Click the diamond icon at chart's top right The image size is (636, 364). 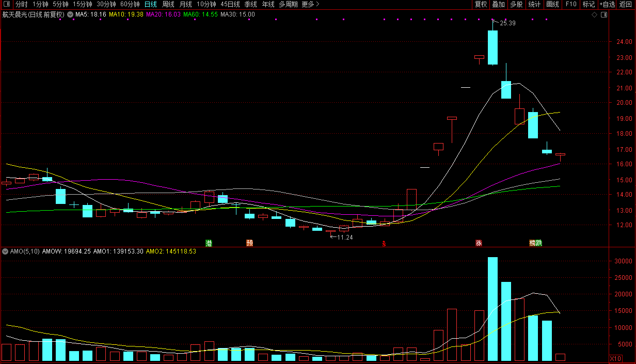click(x=594, y=14)
